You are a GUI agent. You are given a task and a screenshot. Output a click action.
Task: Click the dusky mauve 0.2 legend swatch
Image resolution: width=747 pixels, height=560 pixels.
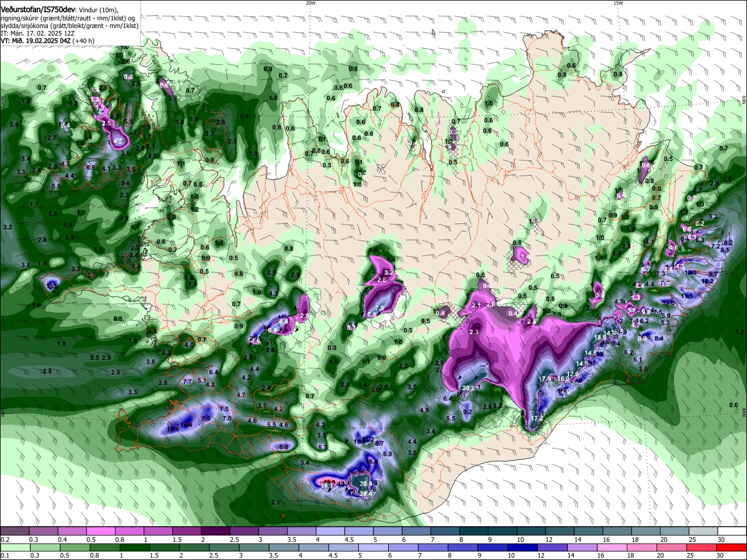coord(14,531)
